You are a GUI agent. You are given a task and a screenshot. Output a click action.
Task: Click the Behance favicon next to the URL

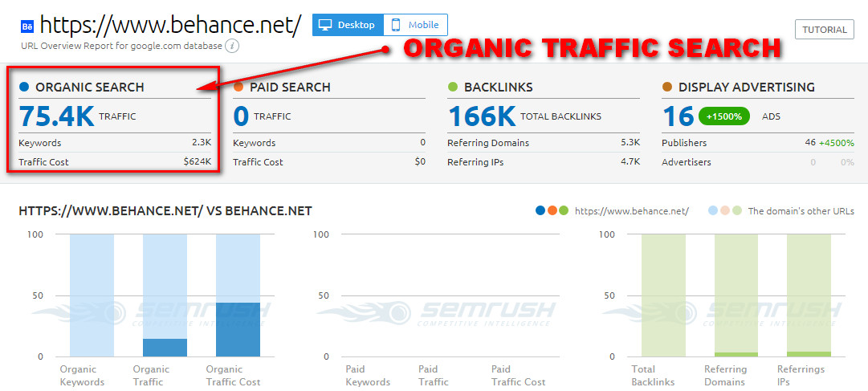pyautogui.click(x=27, y=26)
